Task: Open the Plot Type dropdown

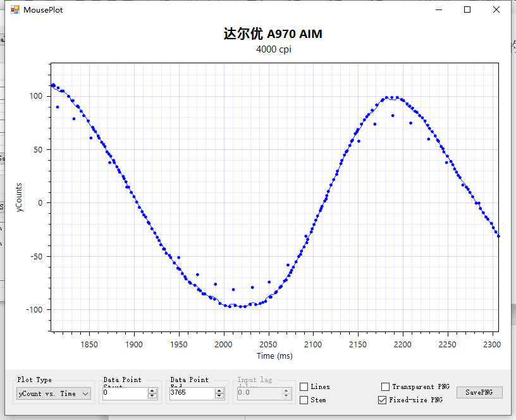Action: (54, 393)
